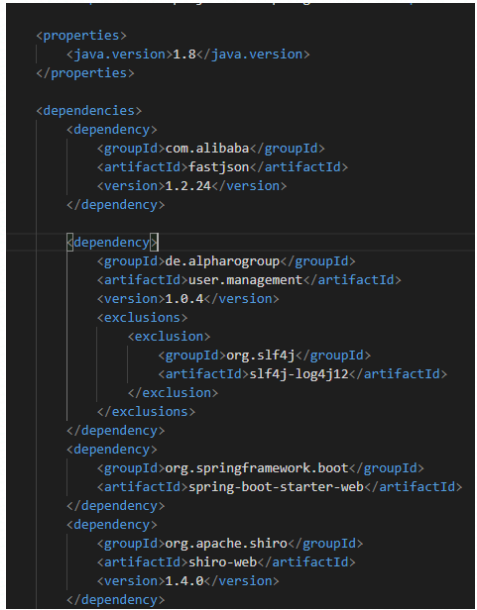This screenshot has width=477, height=610.
Task: Select the closing properties tag
Action: [85, 73]
